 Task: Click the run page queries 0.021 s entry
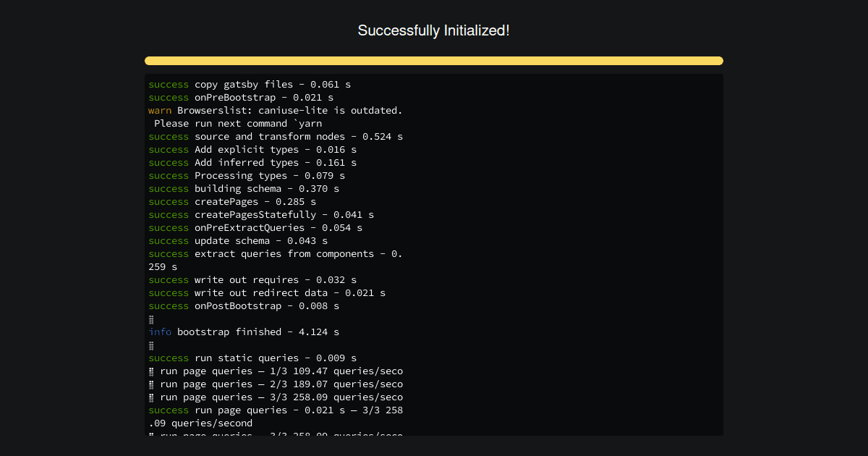(x=275, y=410)
